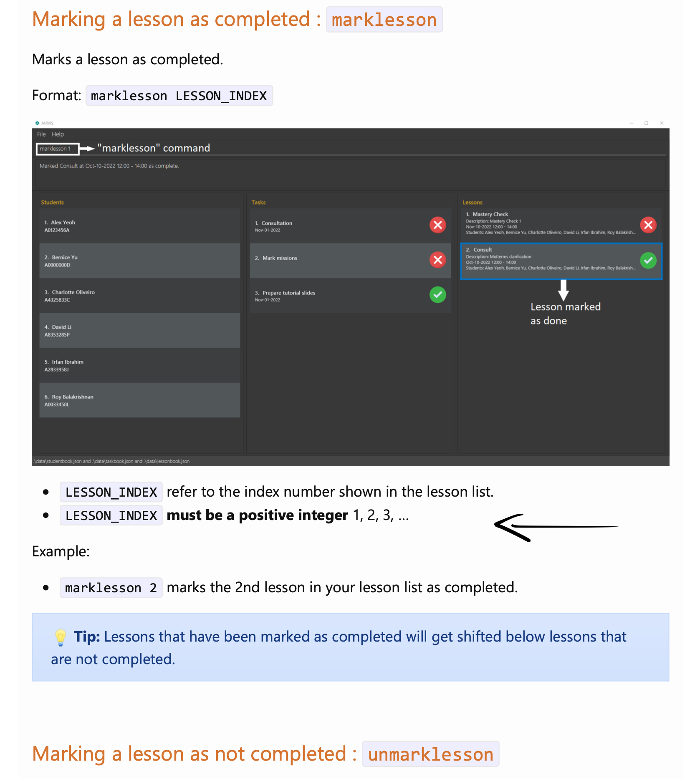The image size is (700, 779).
Task: Click the Tip box about completed lessons
Action: tap(350, 647)
